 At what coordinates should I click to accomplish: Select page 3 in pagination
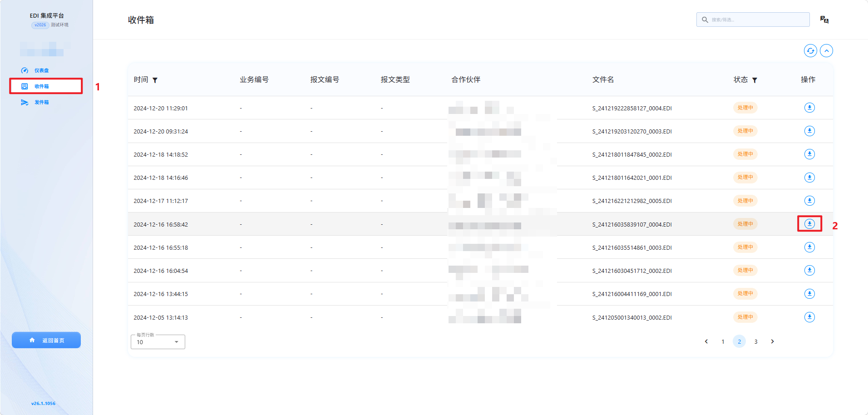pyautogui.click(x=756, y=342)
